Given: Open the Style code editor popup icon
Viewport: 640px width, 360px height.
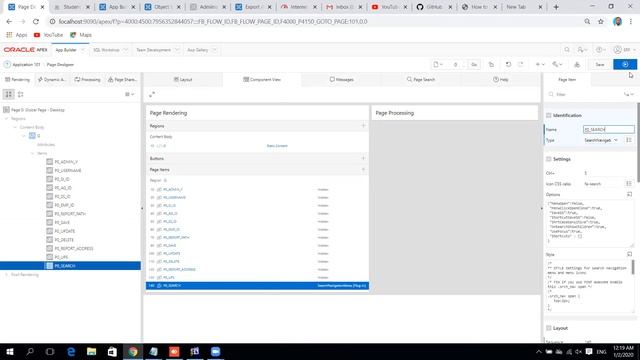Looking at the screenshot, I should coord(629,254).
